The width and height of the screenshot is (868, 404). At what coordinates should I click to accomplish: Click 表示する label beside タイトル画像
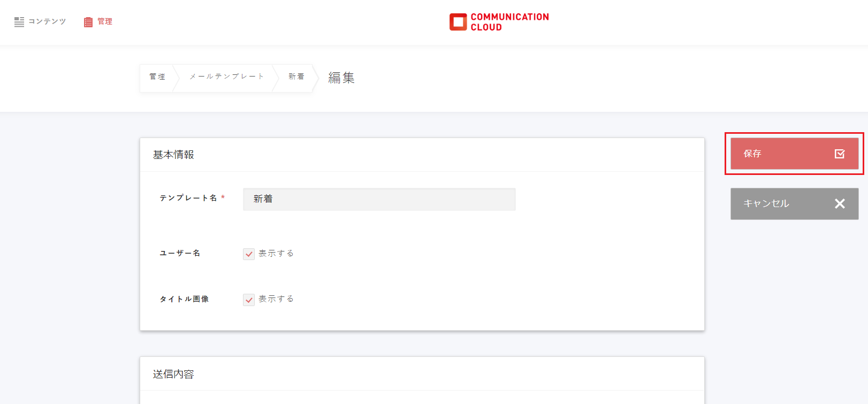[x=276, y=299]
